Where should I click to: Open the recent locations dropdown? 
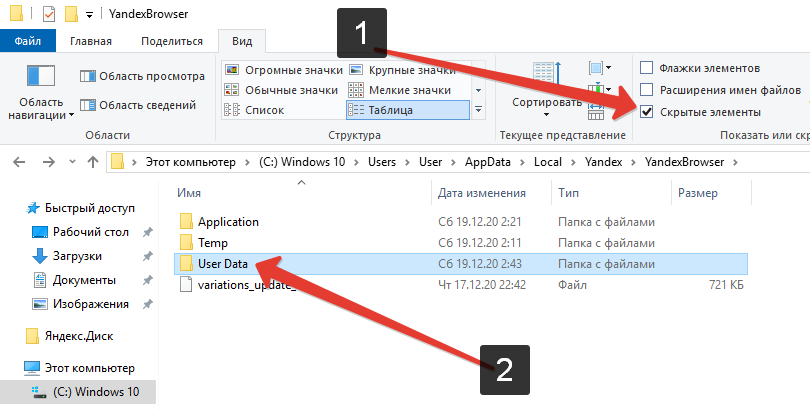(72, 162)
